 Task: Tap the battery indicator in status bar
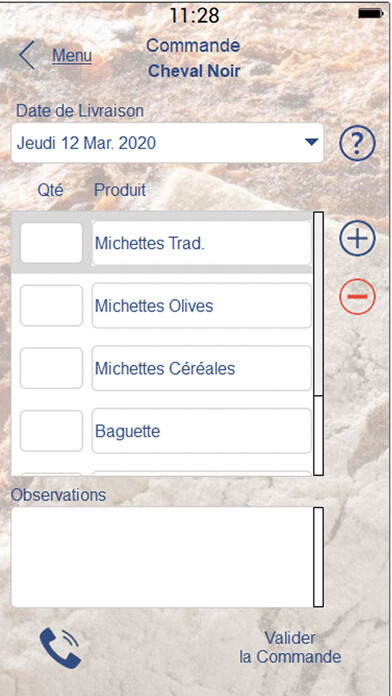(x=371, y=14)
